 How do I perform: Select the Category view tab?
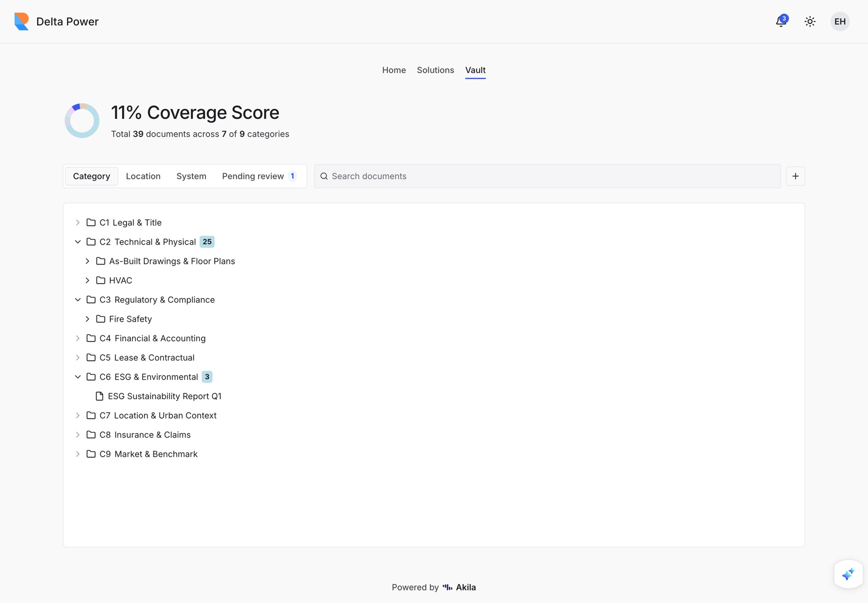tap(92, 176)
